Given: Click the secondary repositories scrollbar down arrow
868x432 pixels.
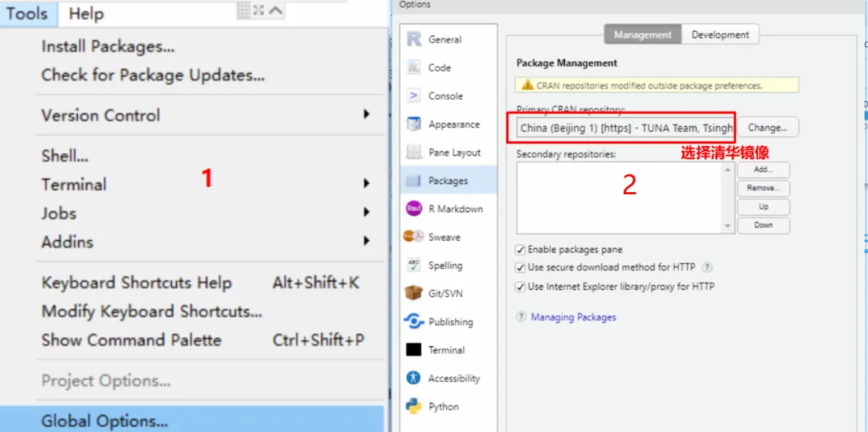Looking at the screenshot, I should pos(728,226).
